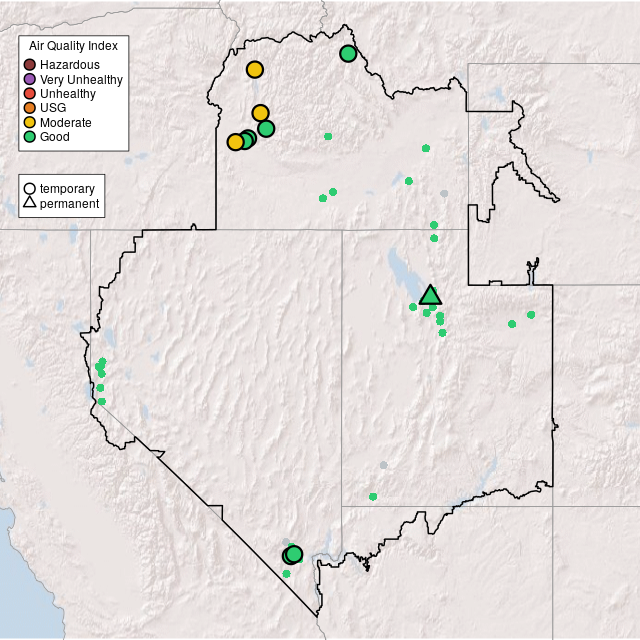Pick the middle yellow Moderate circle marker
Image resolution: width=640 pixels, height=640 pixels.
pos(260,113)
